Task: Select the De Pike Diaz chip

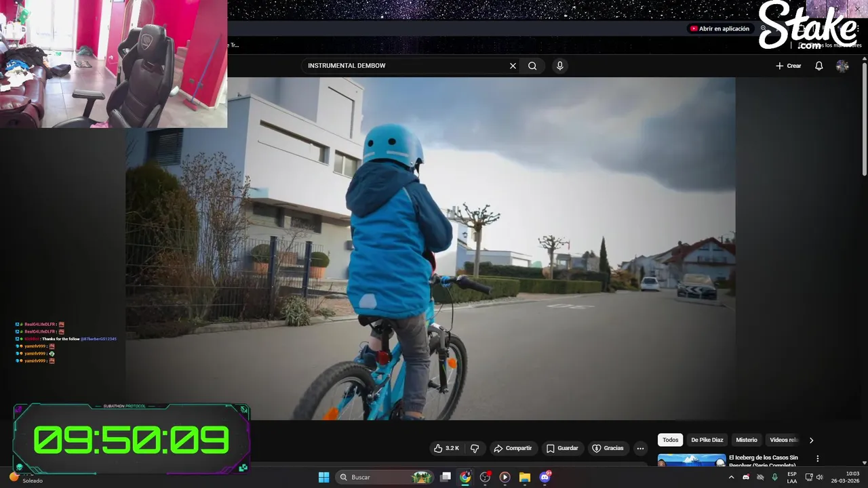Action: pyautogui.click(x=707, y=440)
